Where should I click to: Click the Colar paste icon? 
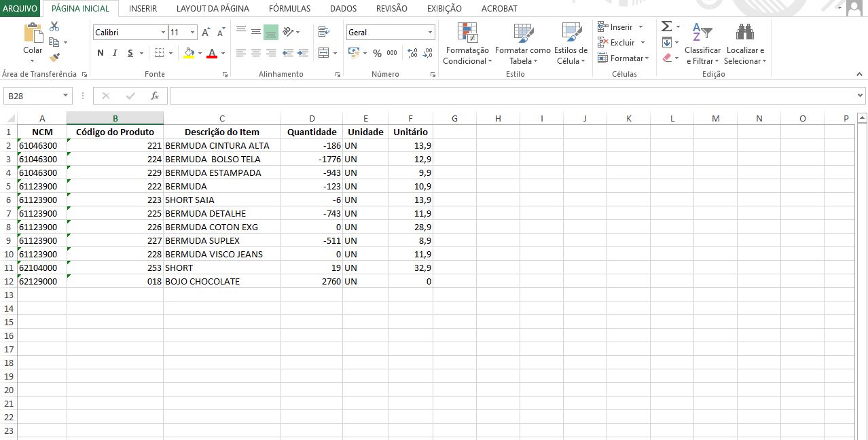[x=33, y=34]
